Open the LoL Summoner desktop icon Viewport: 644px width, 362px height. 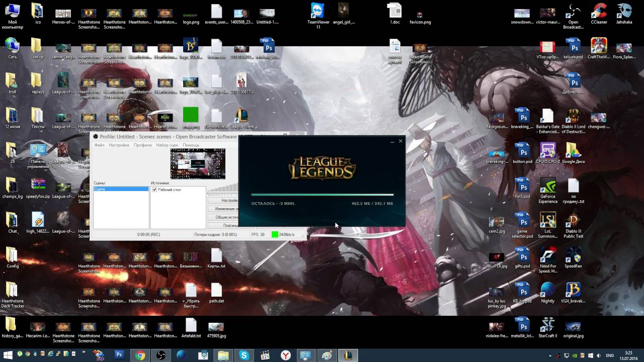pyautogui.click(x=547, y=225)
